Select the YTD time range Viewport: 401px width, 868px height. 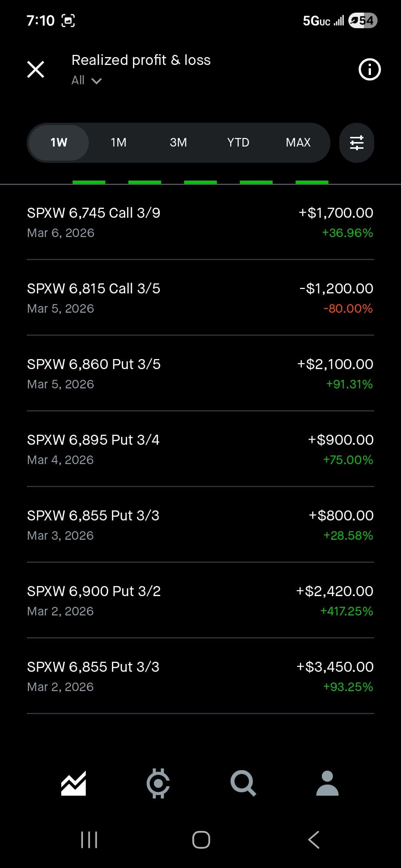point(238,142)
